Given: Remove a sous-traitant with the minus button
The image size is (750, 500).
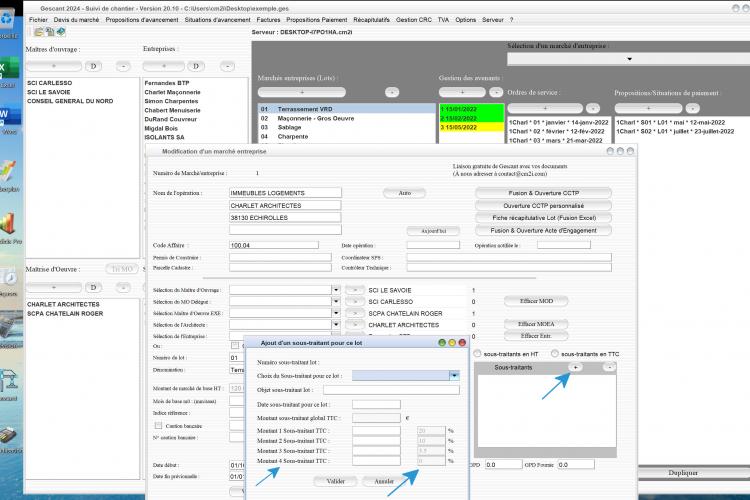Looking at the screenshot, I should pyautogui.click(x=609, y=367).
